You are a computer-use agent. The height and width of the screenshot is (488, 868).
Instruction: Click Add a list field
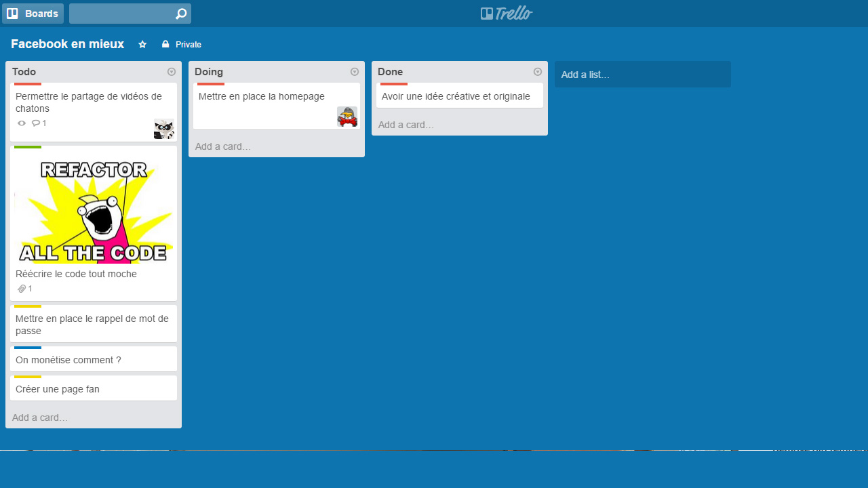coord(643,75)
